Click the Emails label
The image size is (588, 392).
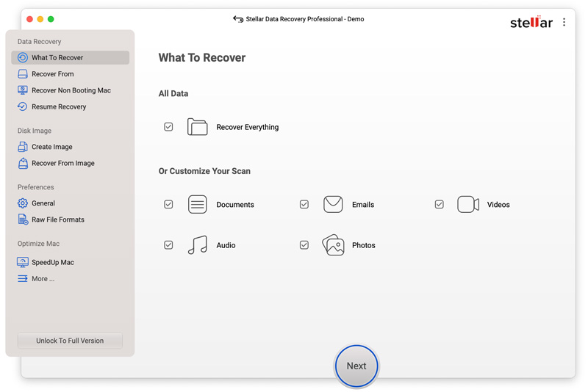(363, 204)
